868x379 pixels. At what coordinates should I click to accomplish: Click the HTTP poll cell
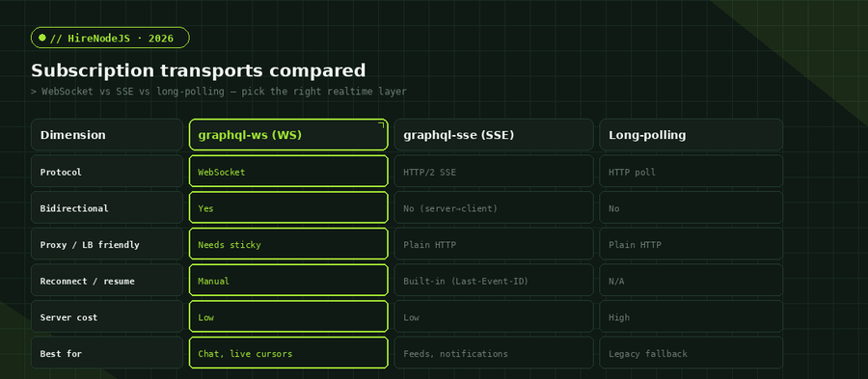coord(691,171)
